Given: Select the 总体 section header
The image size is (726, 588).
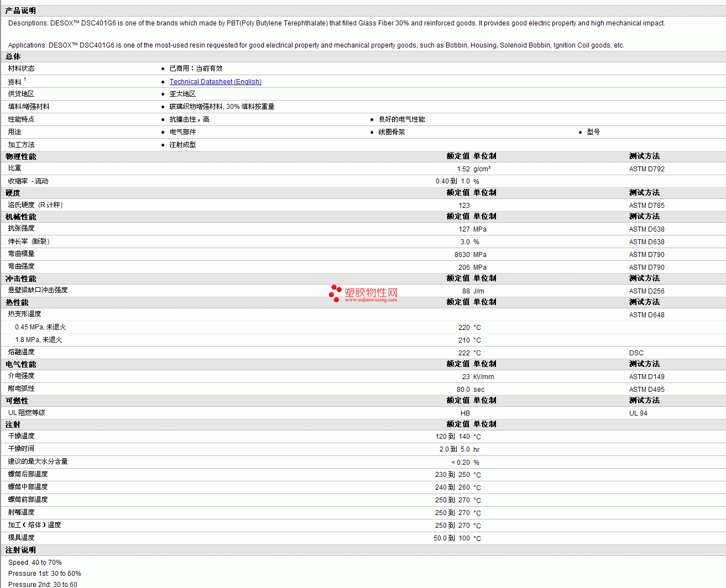Looking at the screenshot, I should point(13,57).
